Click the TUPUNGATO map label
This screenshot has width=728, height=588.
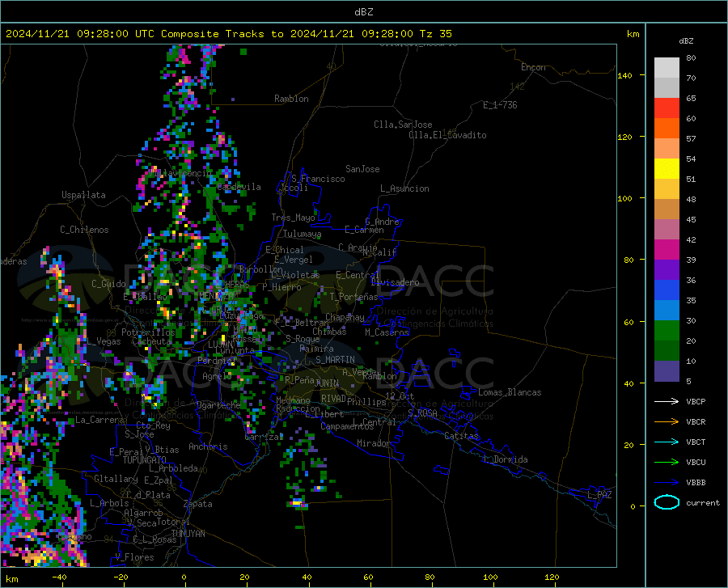[x=145, y=460]
